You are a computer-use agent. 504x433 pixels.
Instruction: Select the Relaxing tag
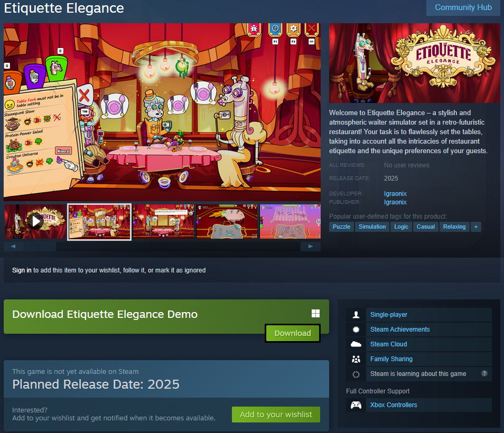(454, 227)
